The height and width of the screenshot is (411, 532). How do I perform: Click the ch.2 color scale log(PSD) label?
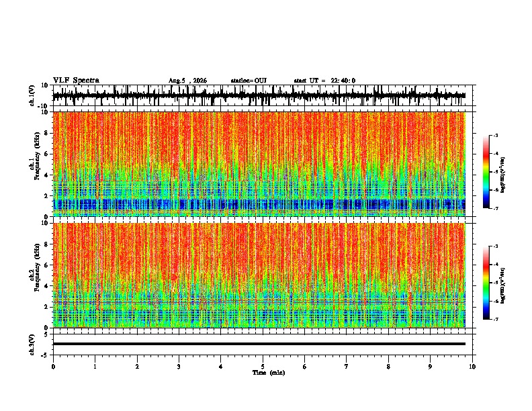click(x=503, y=286)
